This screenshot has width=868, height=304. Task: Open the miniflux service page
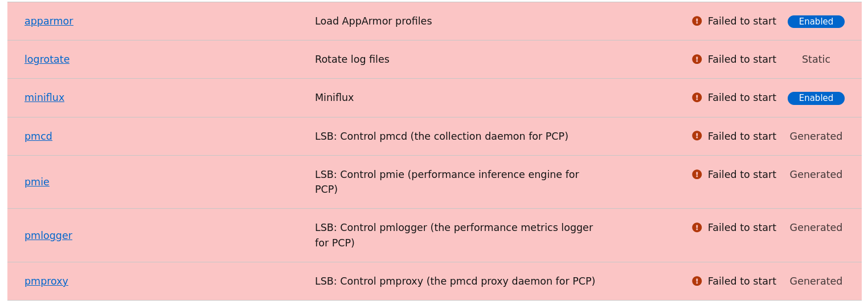click(x=44, y=98)
